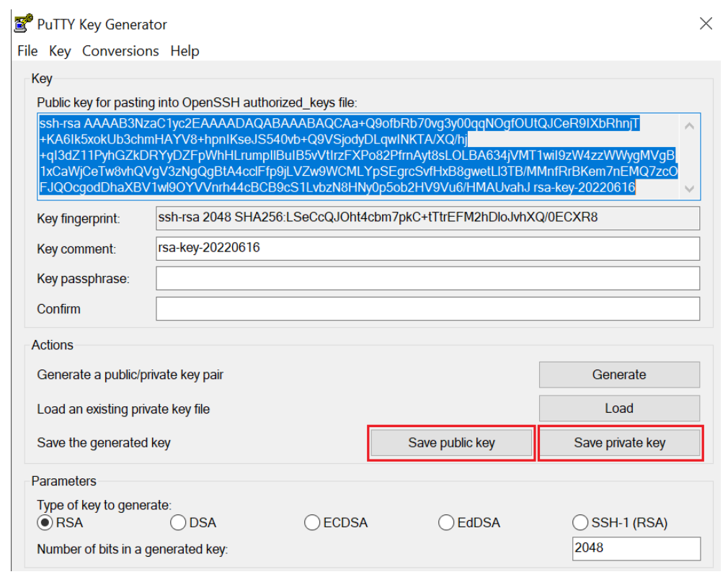
Task: Click Save public key button
Action: pos(451,443)
